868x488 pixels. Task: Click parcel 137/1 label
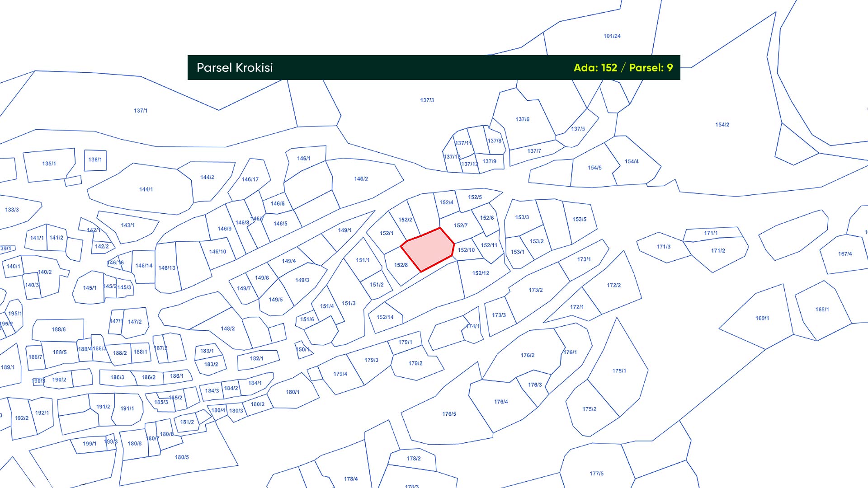(141, 111)
